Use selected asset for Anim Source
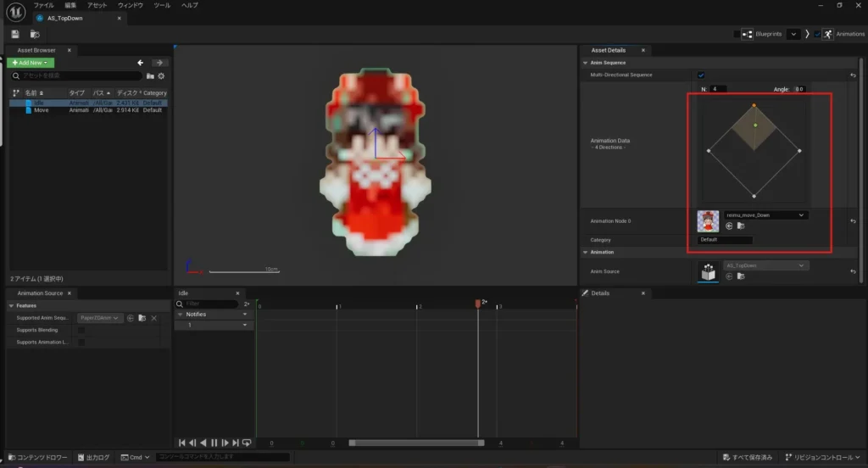This screenshot has height=468, width=868. (729, 276)
